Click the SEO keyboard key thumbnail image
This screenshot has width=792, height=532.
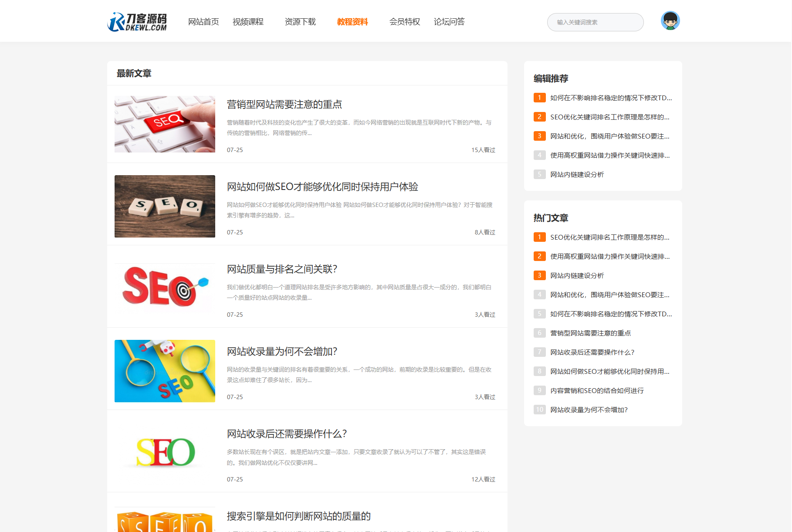click(164, 124)
